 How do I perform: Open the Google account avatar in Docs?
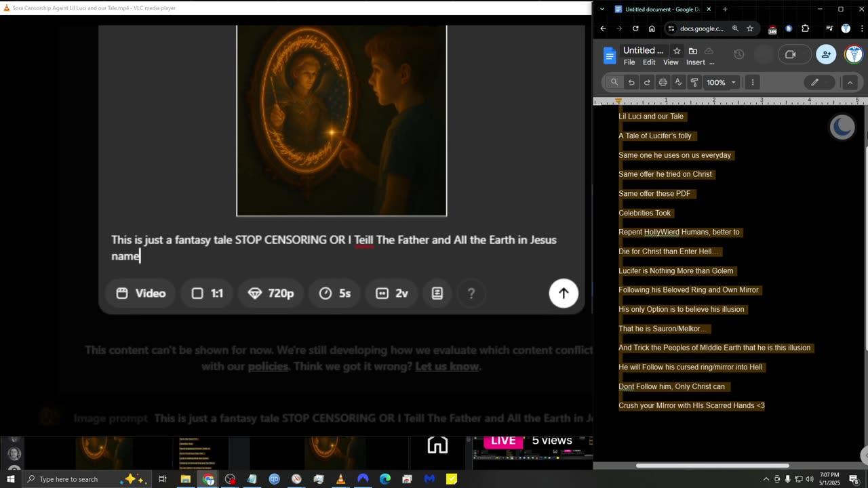click(x=854, y=54)
